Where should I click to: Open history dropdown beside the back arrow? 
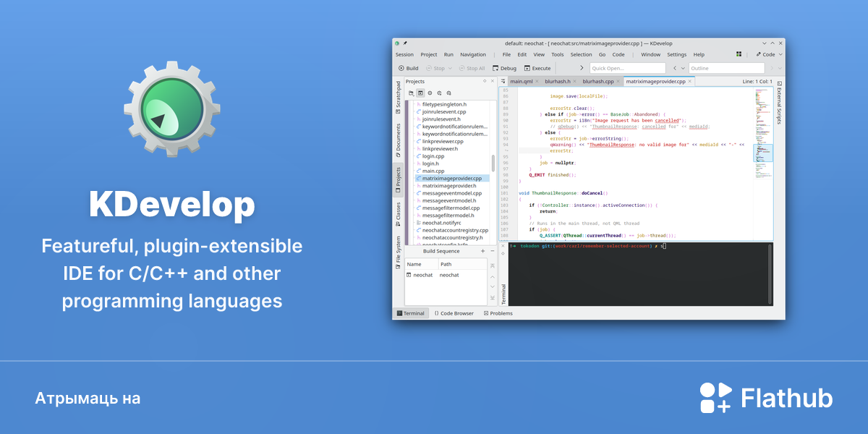683,68
